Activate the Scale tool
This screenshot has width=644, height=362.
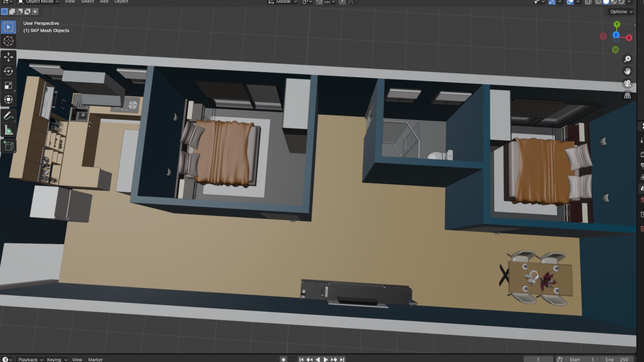tap(8, 85)
